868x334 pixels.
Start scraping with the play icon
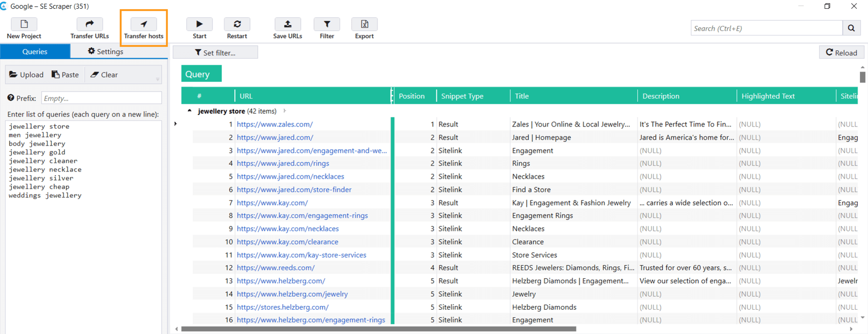(x=199, y=24)
